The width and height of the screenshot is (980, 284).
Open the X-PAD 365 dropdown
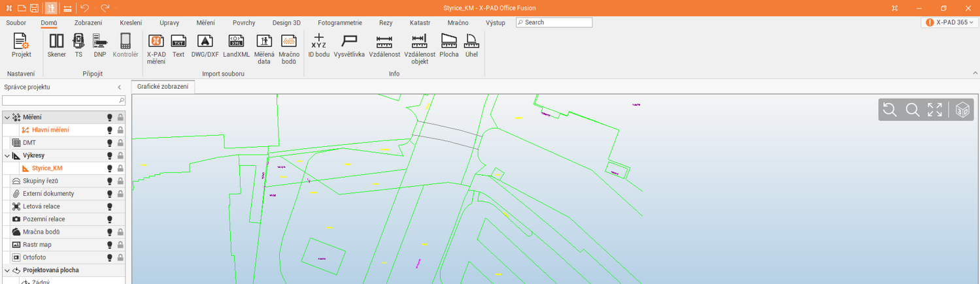pos(950,22)
